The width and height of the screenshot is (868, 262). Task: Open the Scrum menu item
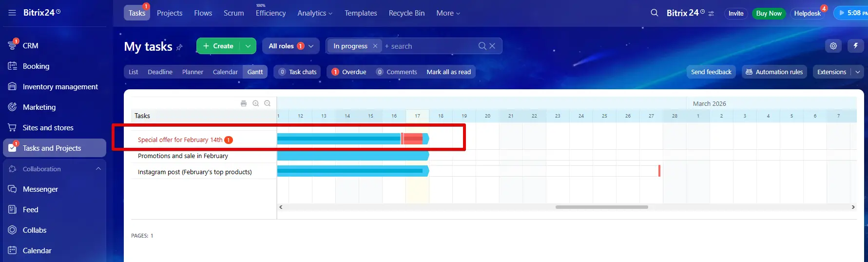coord(233,13)
